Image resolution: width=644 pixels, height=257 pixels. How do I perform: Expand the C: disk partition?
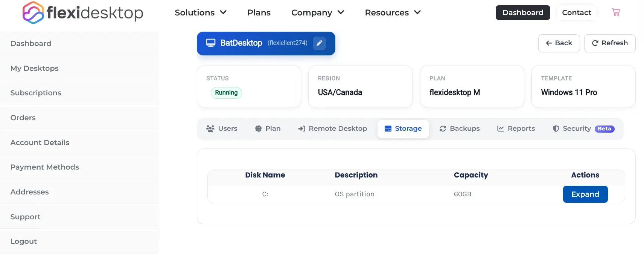pos(585,194)
